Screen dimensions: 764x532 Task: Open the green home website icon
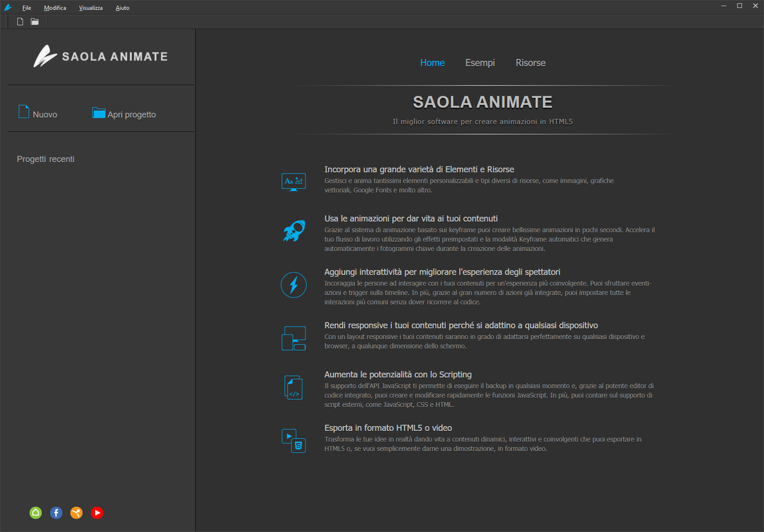[35, 513]
